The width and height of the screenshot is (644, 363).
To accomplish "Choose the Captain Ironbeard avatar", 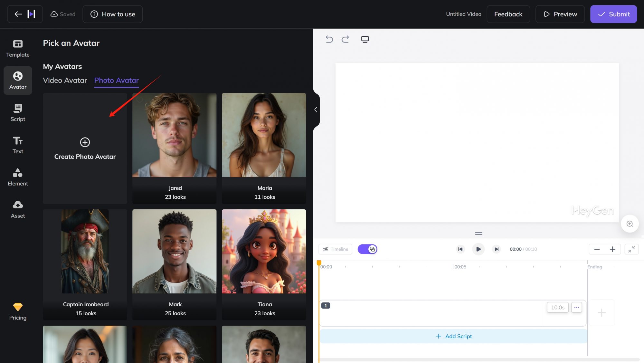I will 85,265.
